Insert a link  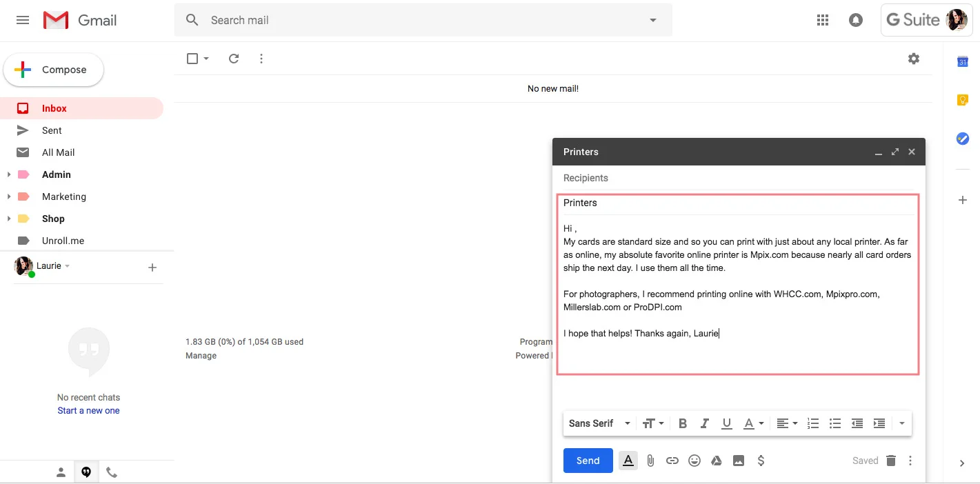pyautogui.click(x=672, y=461)
